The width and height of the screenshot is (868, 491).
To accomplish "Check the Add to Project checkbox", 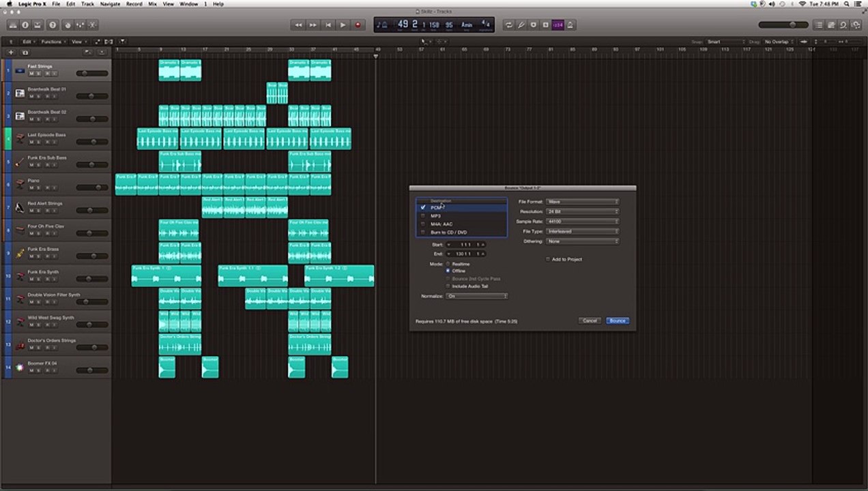I will click(x=548, y=259).
